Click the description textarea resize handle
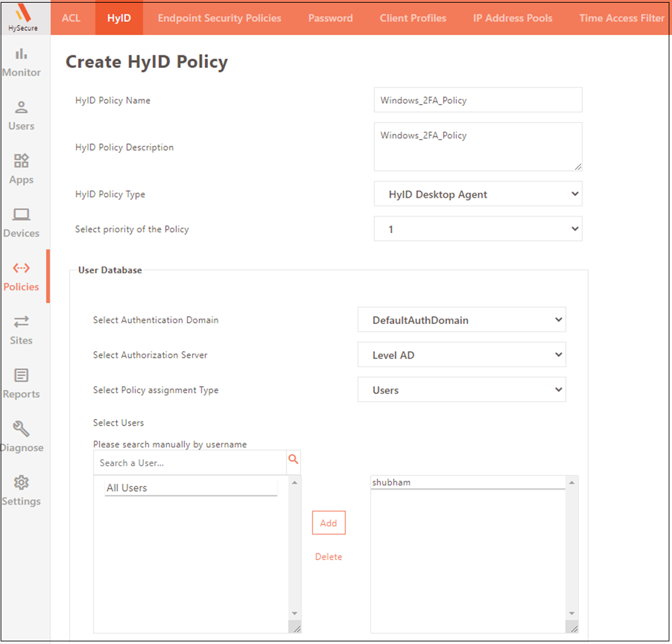 (x=578, y=167)
